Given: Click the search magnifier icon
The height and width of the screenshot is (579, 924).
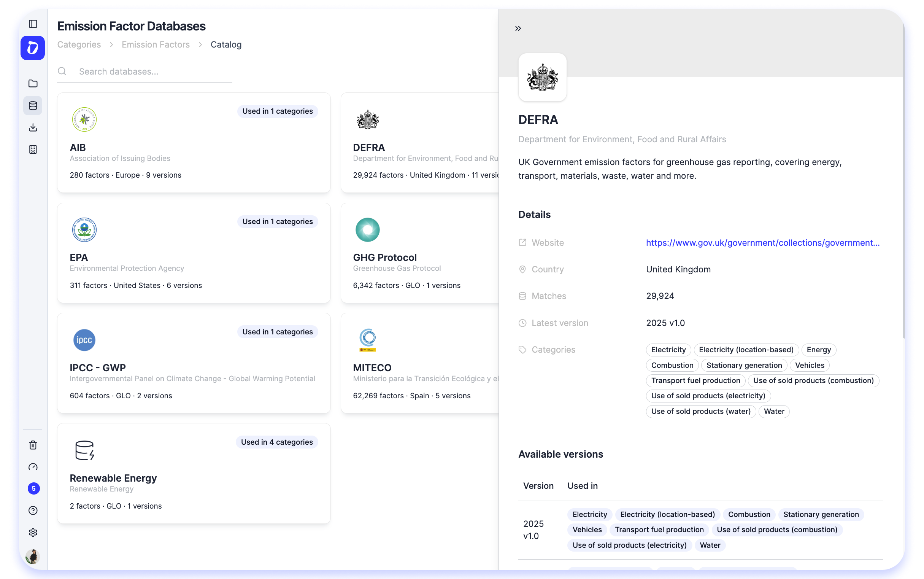Looking at the screenshot, I should click(x=62, y=71).
